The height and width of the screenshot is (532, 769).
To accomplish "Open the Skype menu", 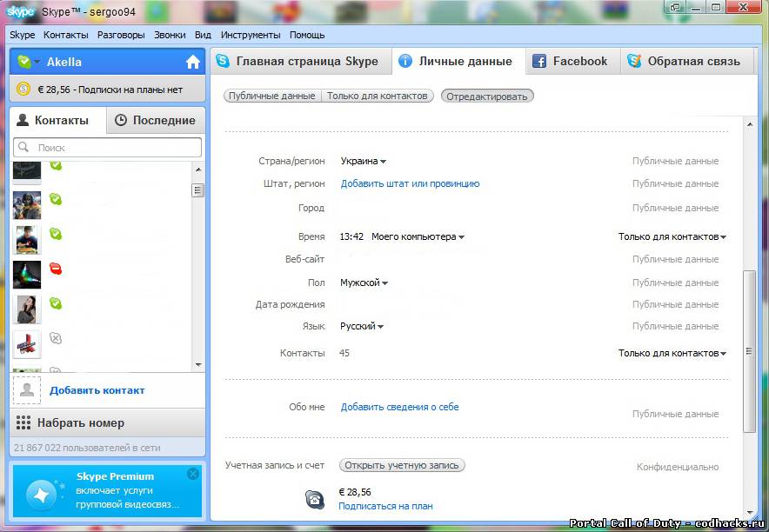I will pyautogui.click(x=22, y=35).
